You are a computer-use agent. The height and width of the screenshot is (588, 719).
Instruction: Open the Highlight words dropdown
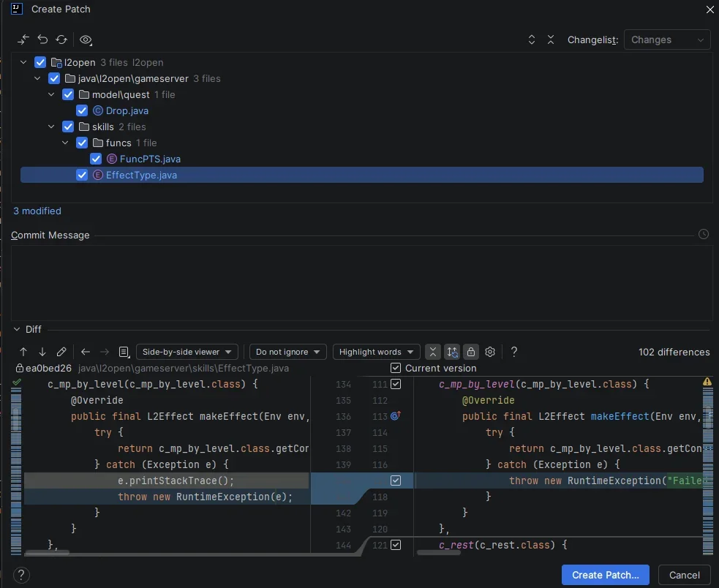(377, 352)
